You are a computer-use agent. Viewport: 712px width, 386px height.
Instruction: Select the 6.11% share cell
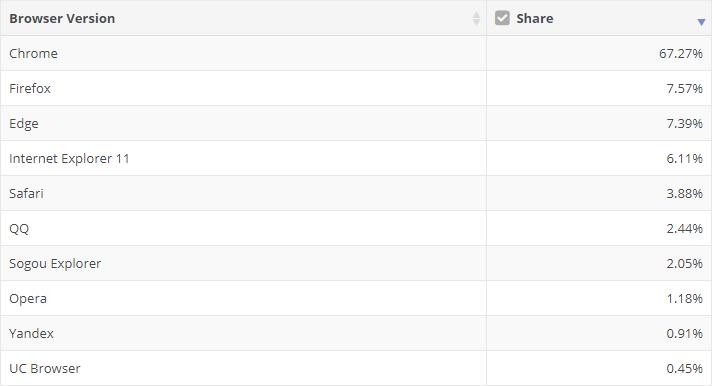click(599, 158)
